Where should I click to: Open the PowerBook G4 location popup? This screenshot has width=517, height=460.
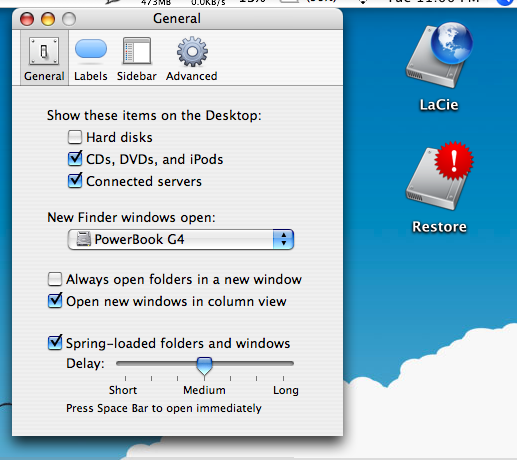[x=181, y=239]
